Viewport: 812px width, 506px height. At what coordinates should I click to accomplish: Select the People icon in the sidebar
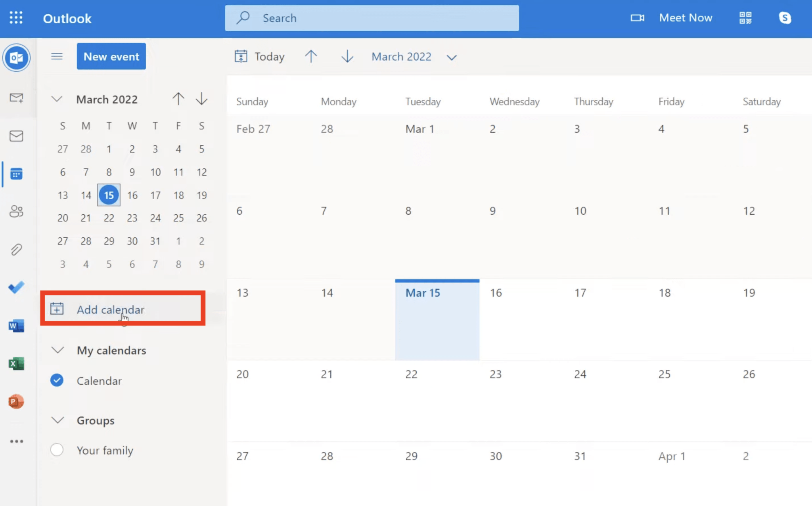tap(16, 211)
